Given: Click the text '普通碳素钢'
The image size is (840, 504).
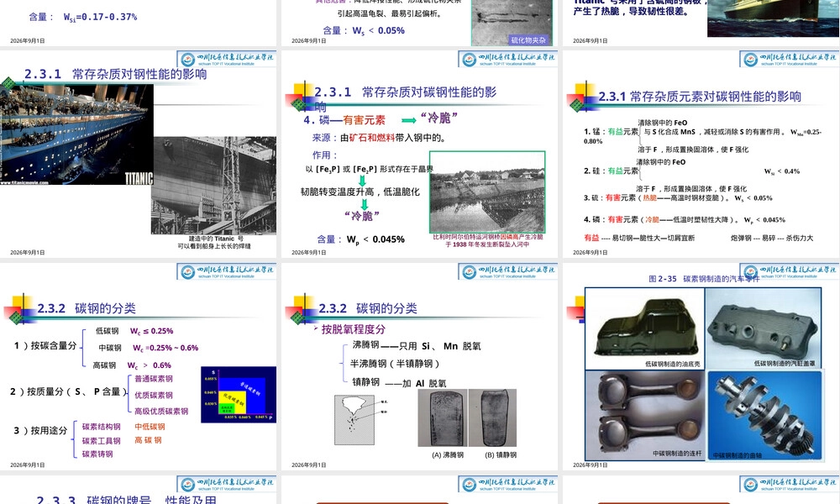Looking at the screenshot, I should pos(154,379).
